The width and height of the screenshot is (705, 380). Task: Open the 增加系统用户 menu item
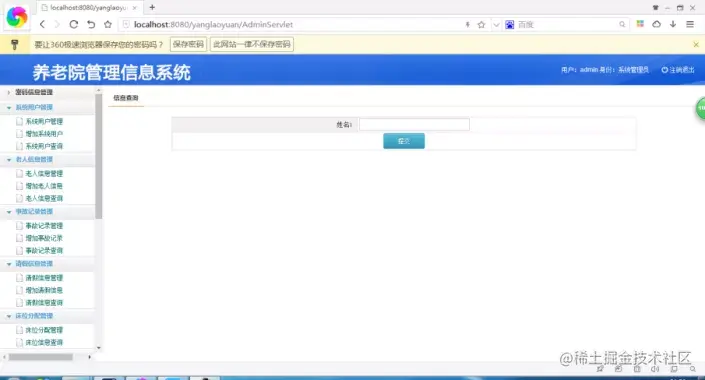pyautogui.click(x=44, y=134)
